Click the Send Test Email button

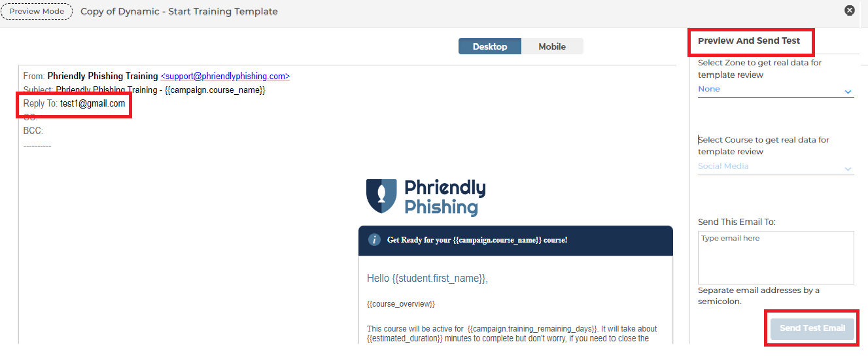tap(812, 328)
